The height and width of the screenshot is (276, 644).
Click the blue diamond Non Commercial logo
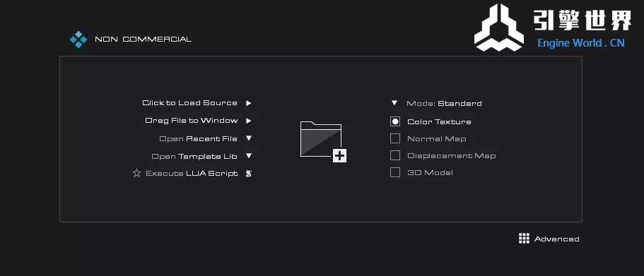click(x=78, y=40)
